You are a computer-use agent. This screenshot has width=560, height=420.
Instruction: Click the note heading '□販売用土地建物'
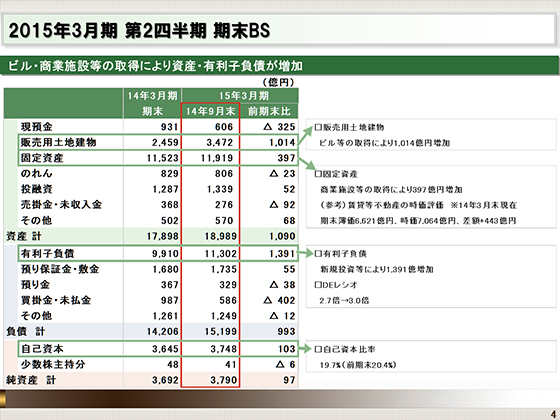[349, 128]
